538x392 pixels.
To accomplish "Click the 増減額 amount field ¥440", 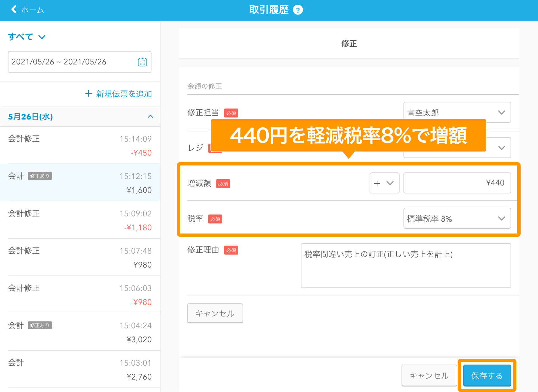I will (457, 183).
